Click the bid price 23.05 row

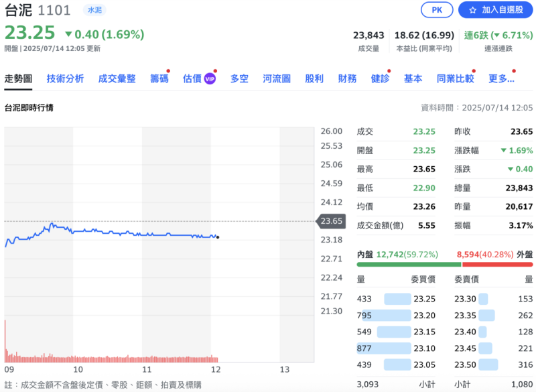pos(396,365)
